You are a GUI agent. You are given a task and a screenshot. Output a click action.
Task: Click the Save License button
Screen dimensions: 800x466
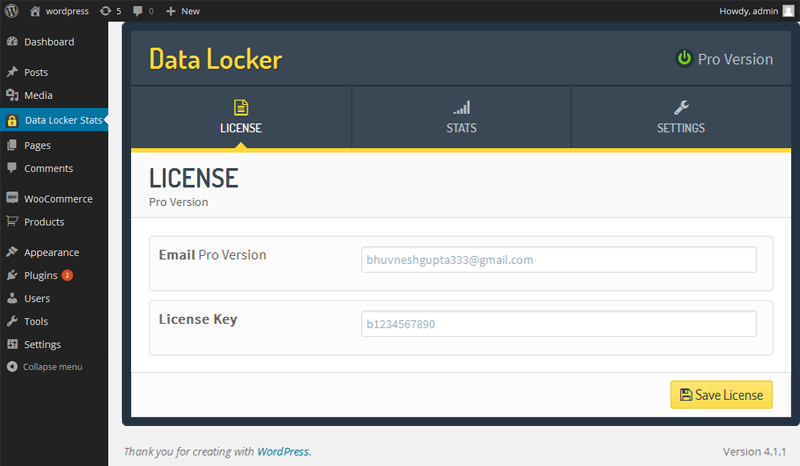721,395
